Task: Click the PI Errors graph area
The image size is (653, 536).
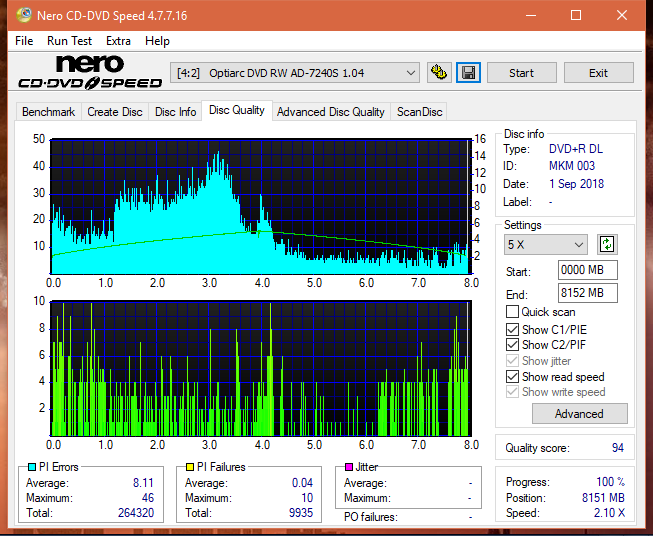Action: 261,206
